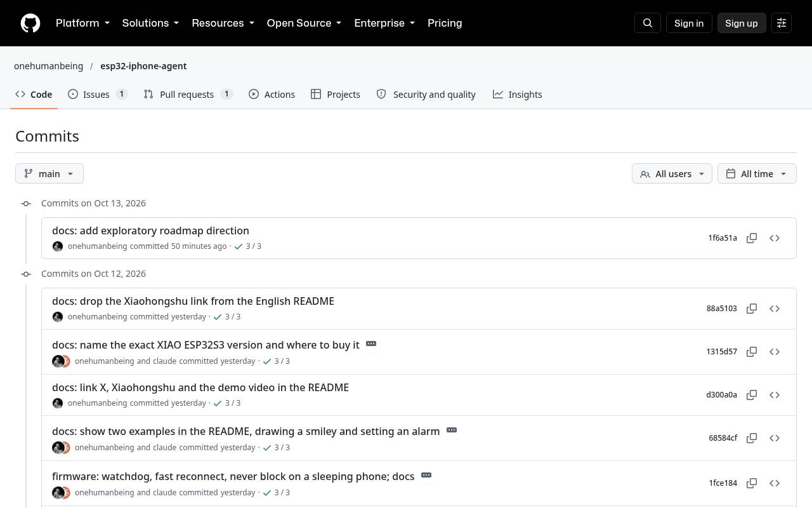Open commit hash 1f6a51a link
Viewport: 812px width, 508px height.
pyautogui.click(x=723, y=238)
